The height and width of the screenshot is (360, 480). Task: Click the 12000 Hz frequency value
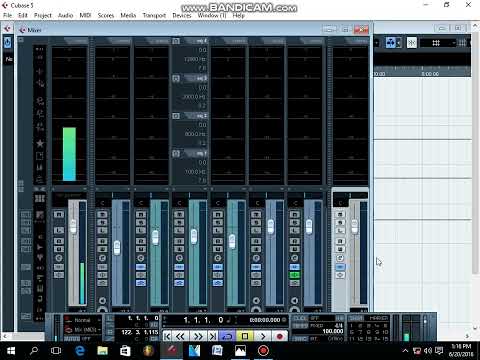pyautogui.click(x=195, y=59)
